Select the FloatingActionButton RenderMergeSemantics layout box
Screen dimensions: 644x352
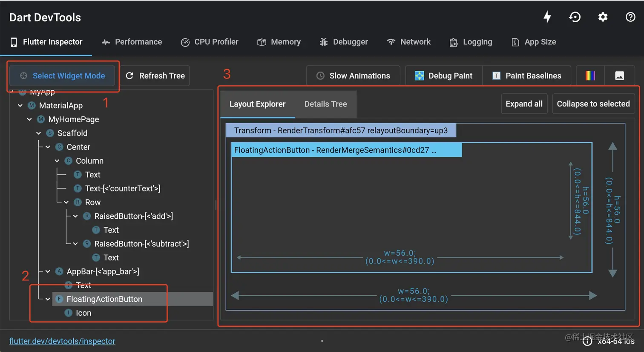tap(346, 150)
